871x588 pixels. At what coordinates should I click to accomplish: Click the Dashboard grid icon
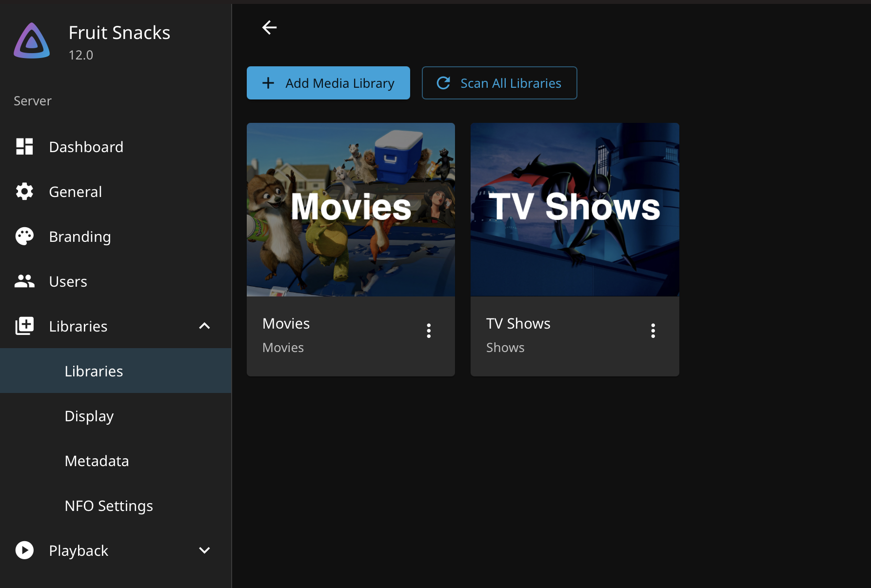tap(24, 146)
